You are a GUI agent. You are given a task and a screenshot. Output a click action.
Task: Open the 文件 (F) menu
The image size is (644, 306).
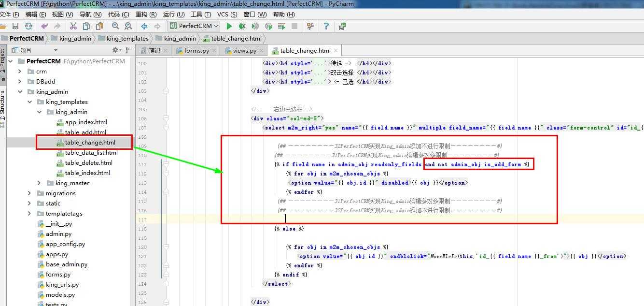[x=9, y=15]
